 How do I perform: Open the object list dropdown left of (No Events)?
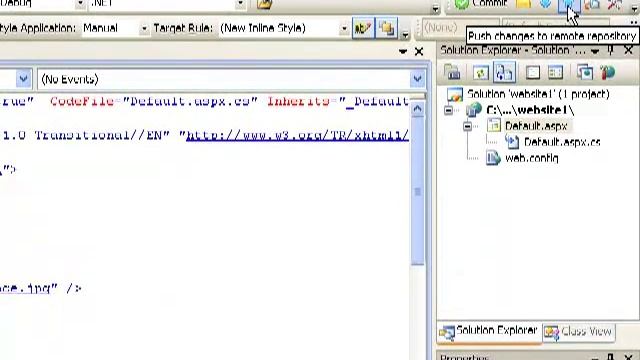(23, 79)
